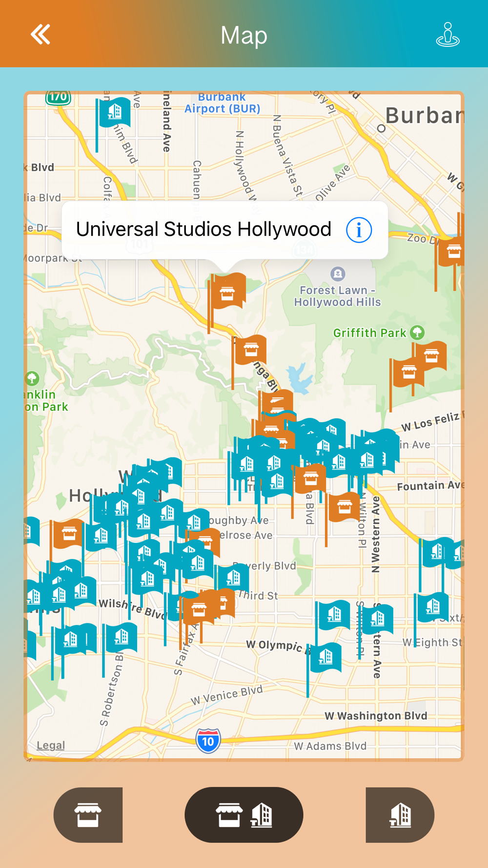Select the orange shop flag on Cahuenga Blvd

click(x=251, y=350)
